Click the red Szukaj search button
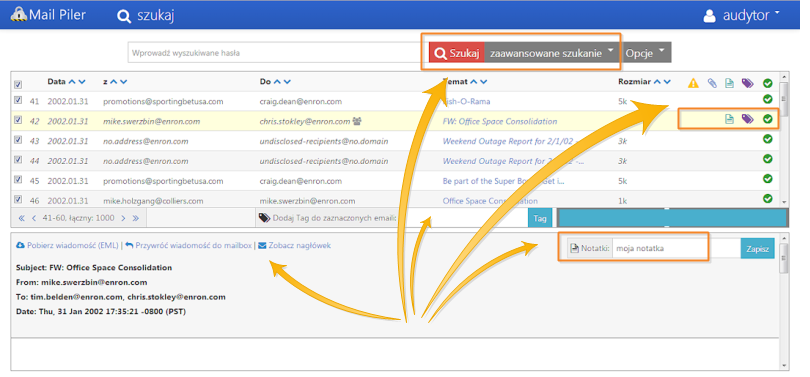The width and height of the screenshot is (810, 377). click(457, 53)
